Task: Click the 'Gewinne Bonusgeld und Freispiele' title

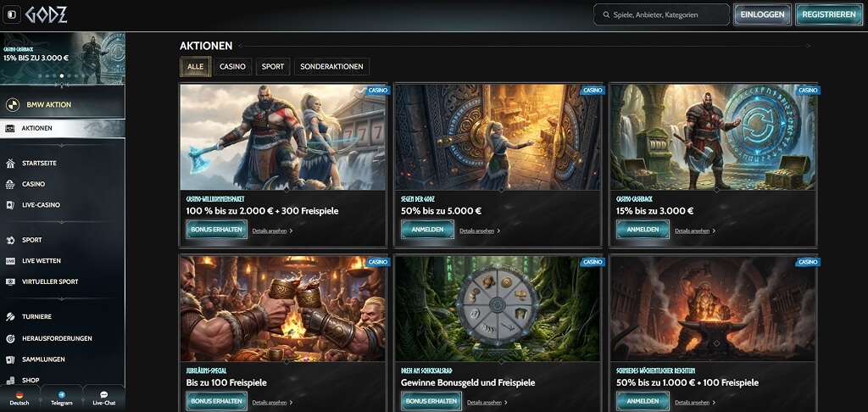Action: pyautogui.click(x=468, y=382)
